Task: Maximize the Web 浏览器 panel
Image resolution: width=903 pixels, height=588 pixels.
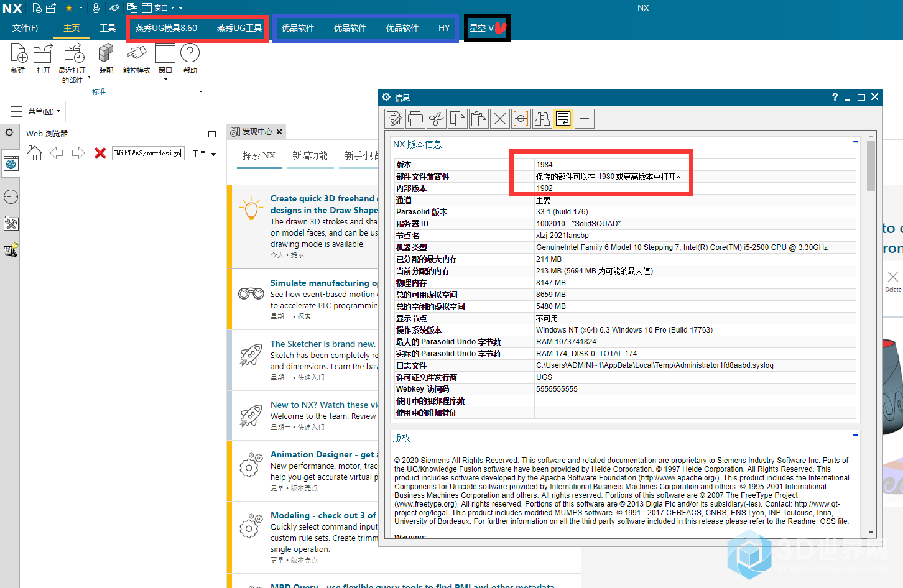Action: [x=212, y=134]
